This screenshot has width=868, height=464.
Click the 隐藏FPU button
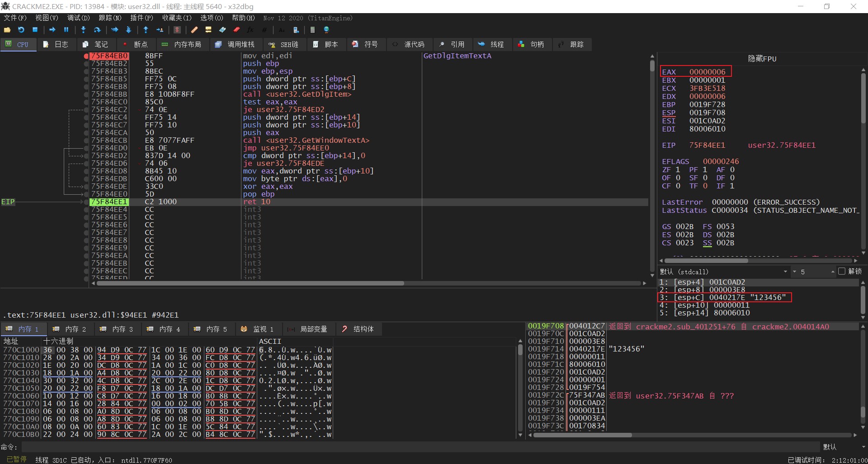(x=762, y=59)
